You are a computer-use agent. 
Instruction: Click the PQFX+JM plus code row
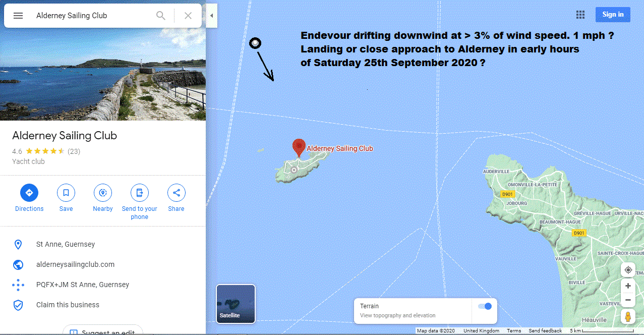coord(103,285)
